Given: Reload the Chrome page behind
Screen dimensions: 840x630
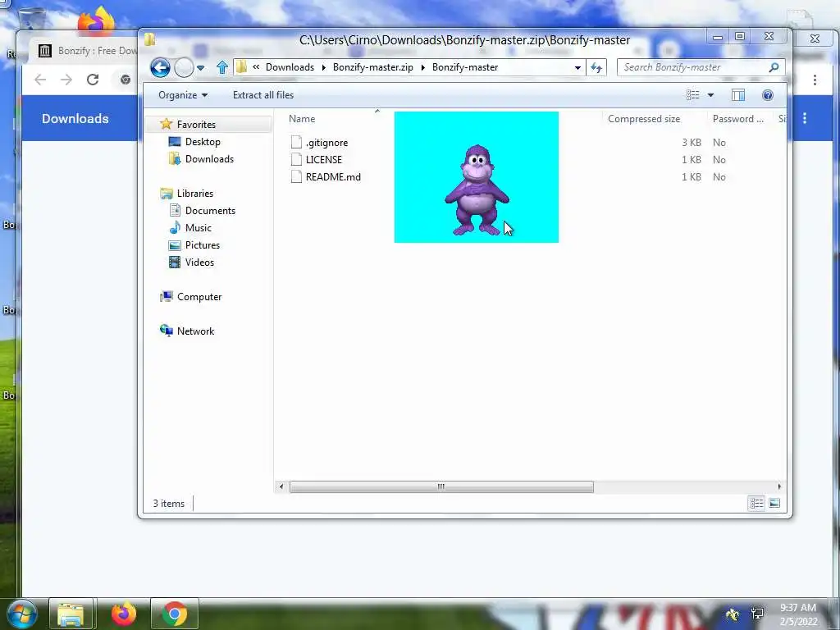Looking at the screenshot, I should pos(93,80).
